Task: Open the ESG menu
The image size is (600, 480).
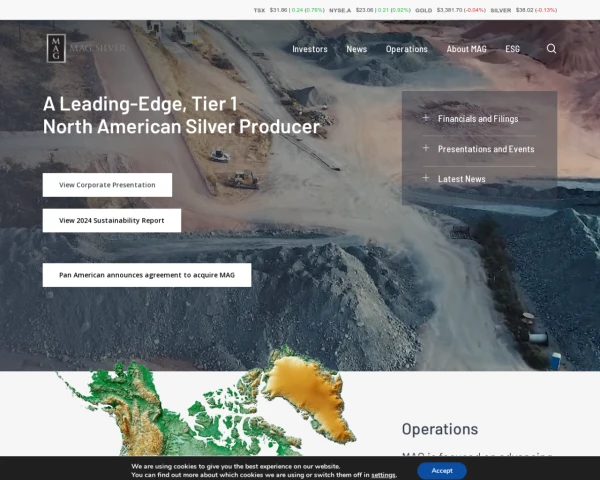Action: tap(512, 49)
